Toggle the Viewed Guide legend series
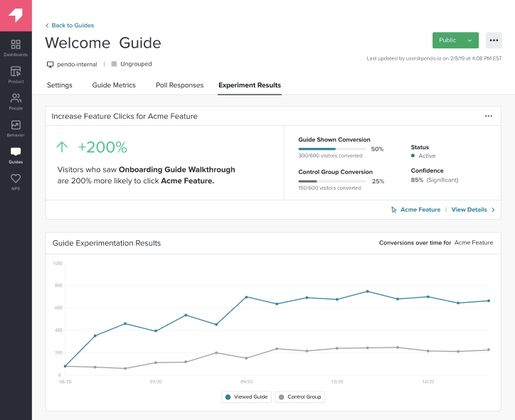This screenshot has height=420, width=515. [246, 397]
